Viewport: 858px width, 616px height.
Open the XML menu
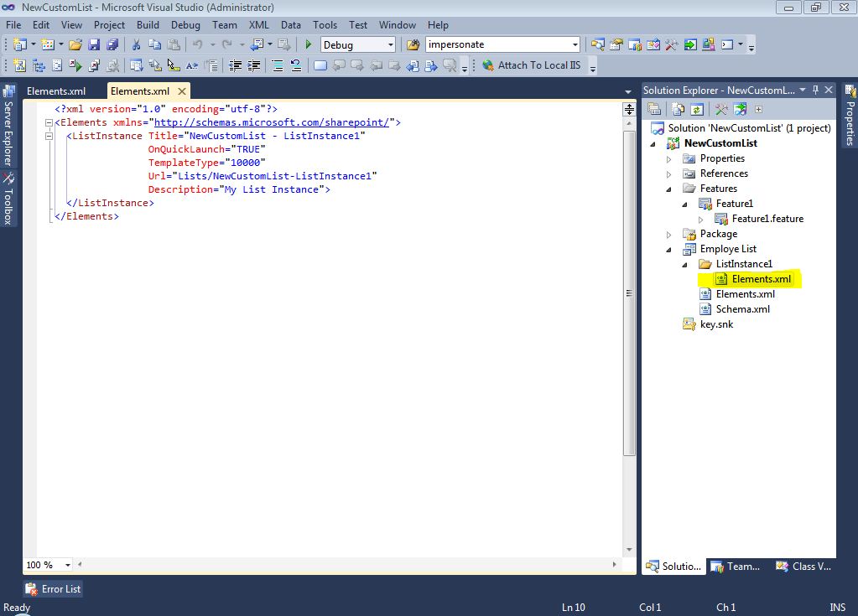258,25
